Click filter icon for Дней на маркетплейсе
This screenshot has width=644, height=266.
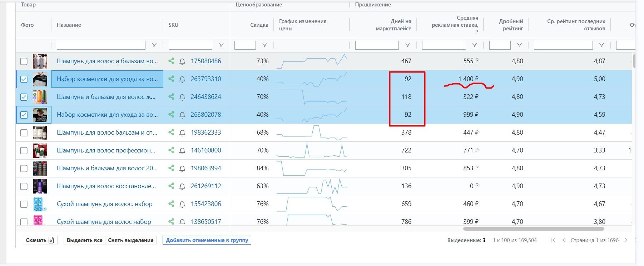(x=407, y=45)
